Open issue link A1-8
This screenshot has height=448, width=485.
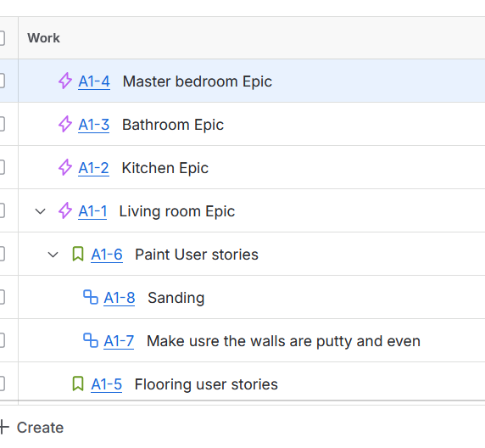pos(119,298)
